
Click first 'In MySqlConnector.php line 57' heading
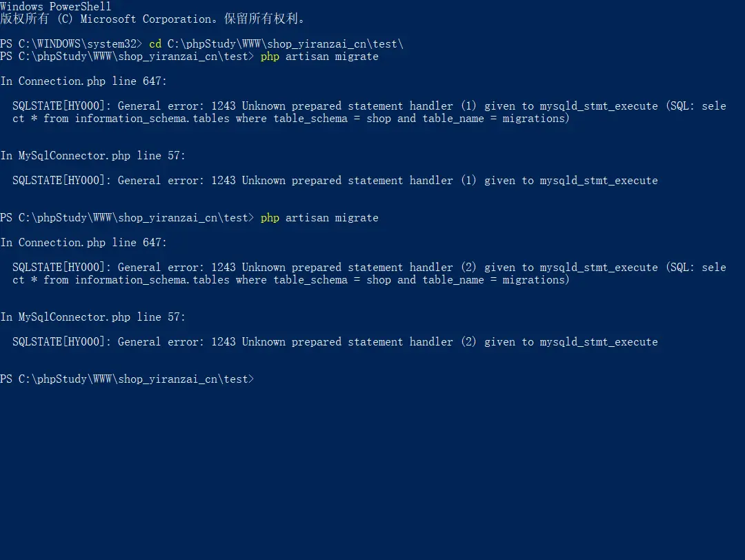[92, 156]
